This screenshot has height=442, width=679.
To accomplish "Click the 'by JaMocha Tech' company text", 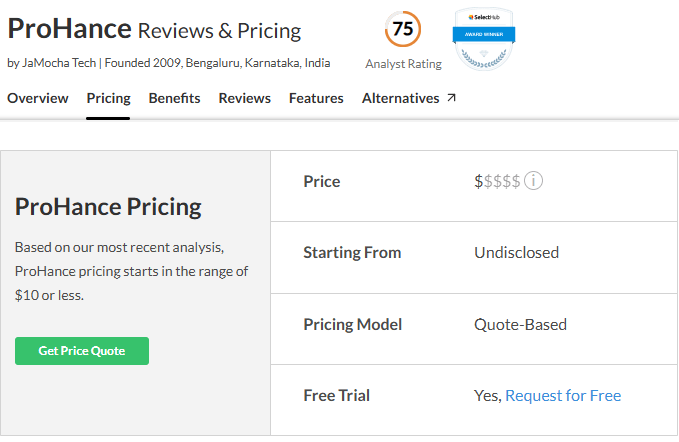I will pos(52,63).
